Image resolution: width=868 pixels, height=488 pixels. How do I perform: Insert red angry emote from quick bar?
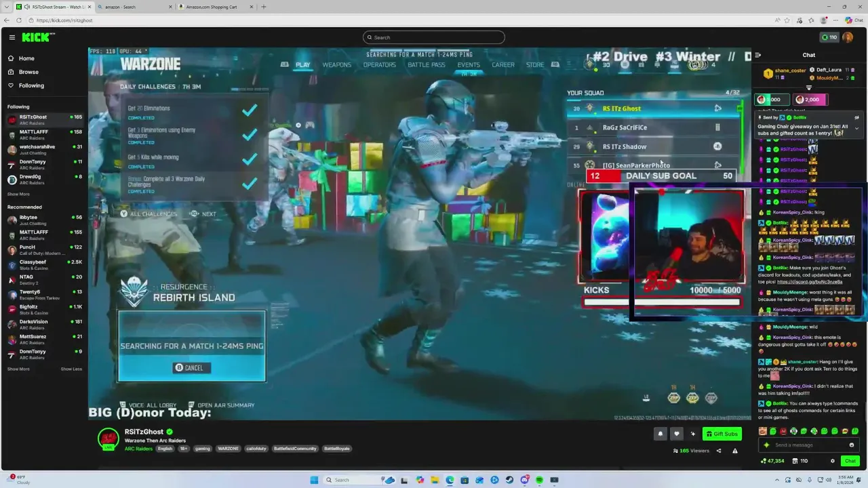pos(784,431)
